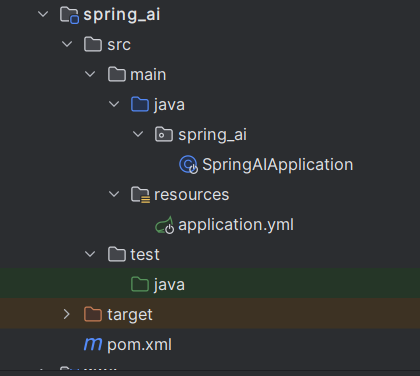This screenshot has height=376, width=420.
Task: Collapse the spring_ai root module
Action: (x=43, y=14)
